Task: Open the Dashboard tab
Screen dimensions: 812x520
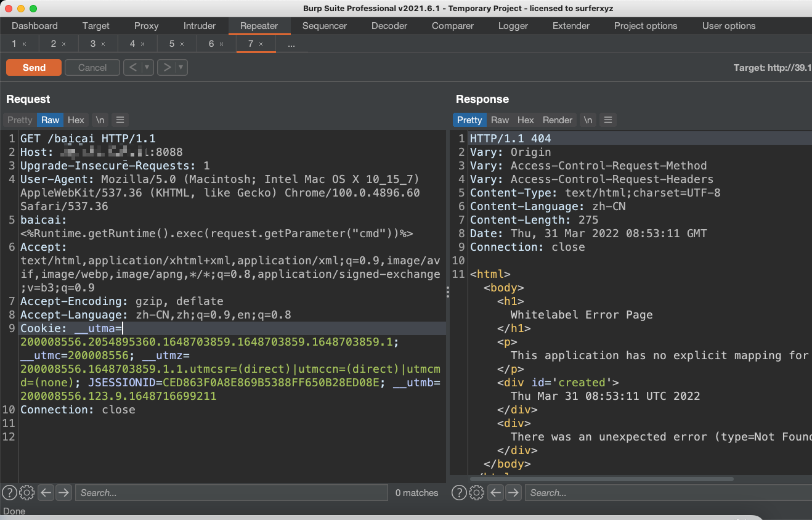Action: (35, 26)
